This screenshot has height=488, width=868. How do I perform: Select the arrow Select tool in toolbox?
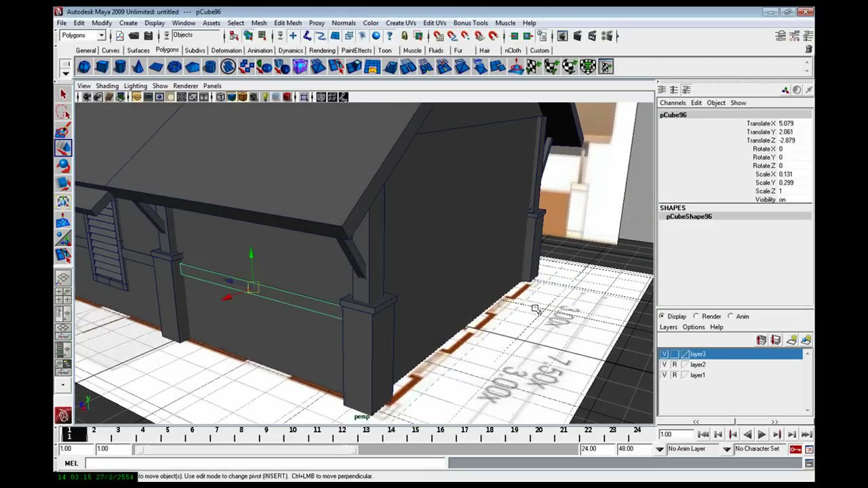click(63, 95)
